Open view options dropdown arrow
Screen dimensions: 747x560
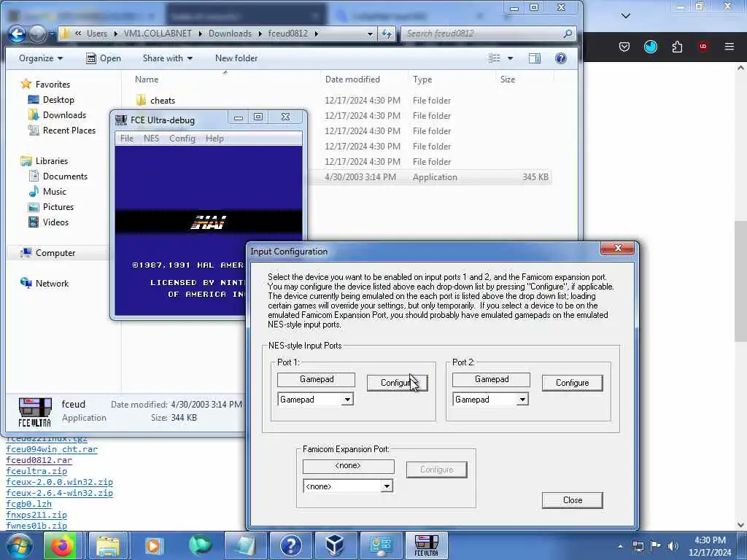tap(510, 58)
